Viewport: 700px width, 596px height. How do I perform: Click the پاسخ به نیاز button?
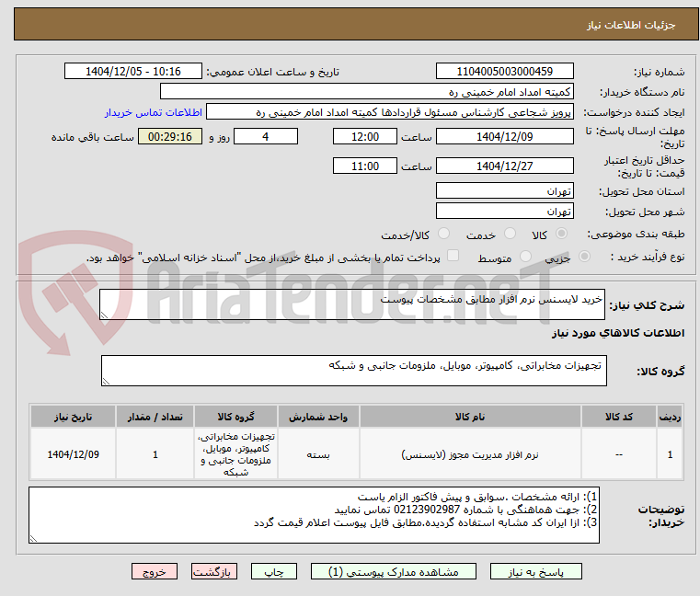tap(535, 571)
